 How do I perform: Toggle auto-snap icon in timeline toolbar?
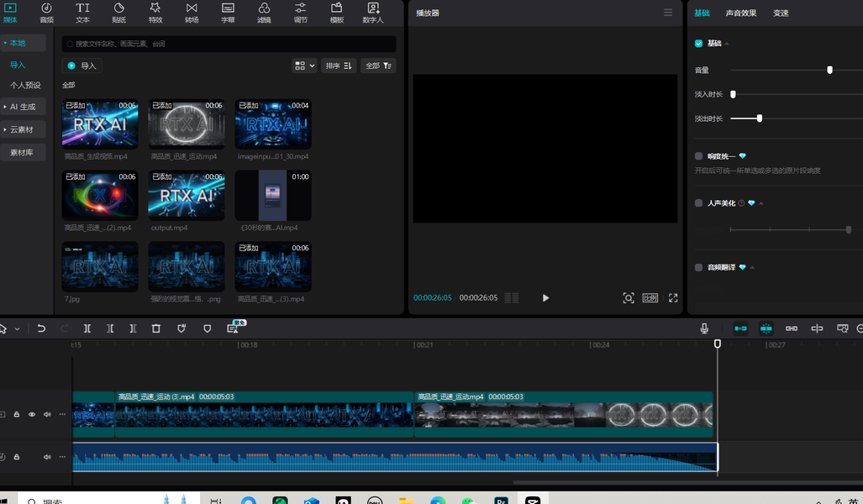pyautogui.click(x=766, y=328)
